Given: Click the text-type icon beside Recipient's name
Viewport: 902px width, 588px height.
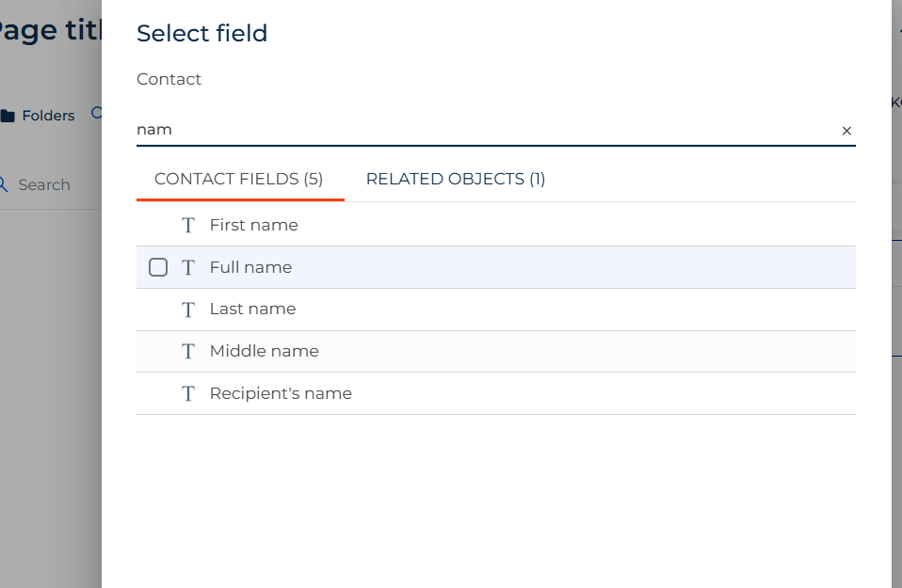Looking at the screenshot, I should pos(188,393).
